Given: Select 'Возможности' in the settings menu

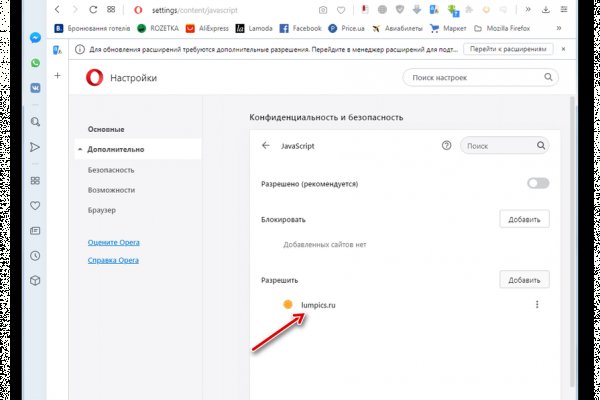Looking at the screenshot, I should [x=110, y=189].
